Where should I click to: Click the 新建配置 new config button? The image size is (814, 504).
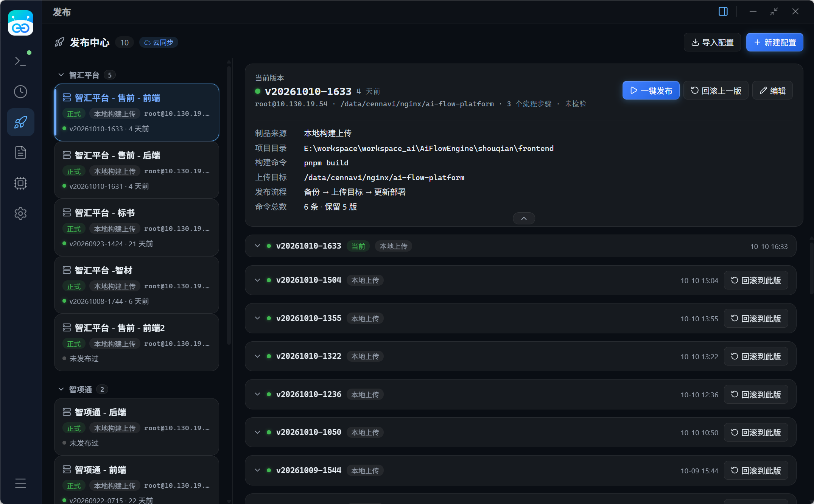(x=774, y=42)
